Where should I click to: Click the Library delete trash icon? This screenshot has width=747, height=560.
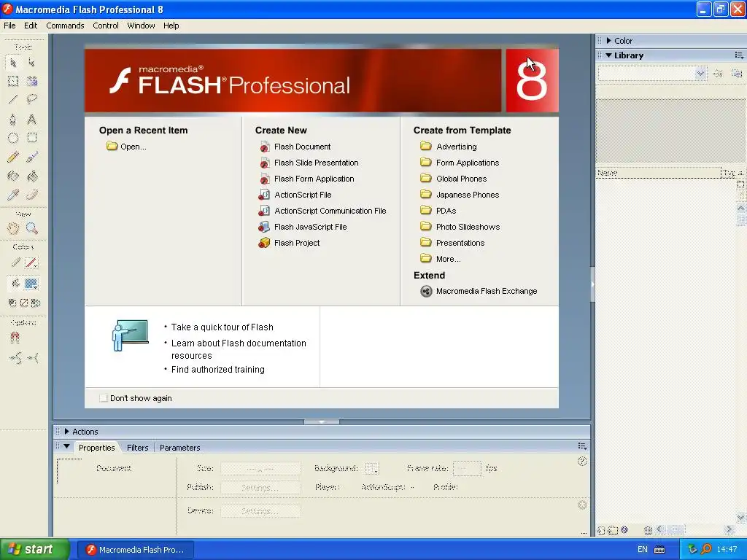(x=648, y=529)
